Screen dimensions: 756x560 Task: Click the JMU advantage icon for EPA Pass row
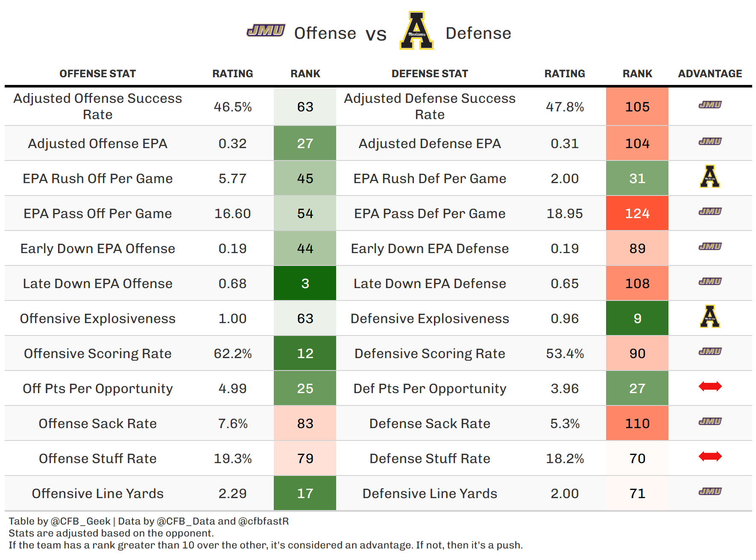point(710,211)
